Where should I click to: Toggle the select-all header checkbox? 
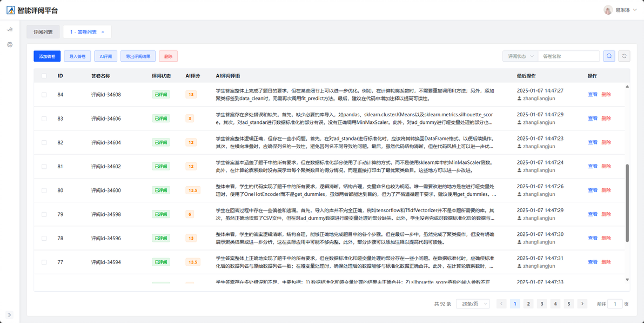[44, 76]
